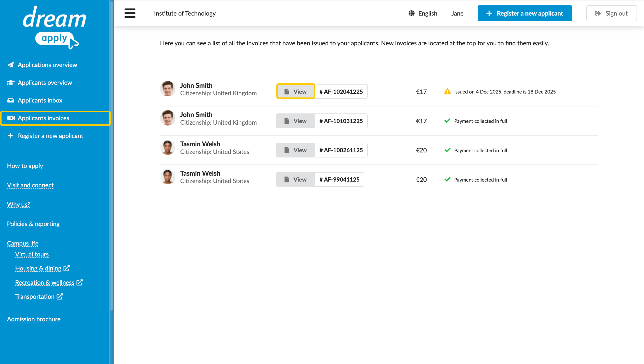View invoice AF-100261125
The image size is (644, 364).
point(295,150)
